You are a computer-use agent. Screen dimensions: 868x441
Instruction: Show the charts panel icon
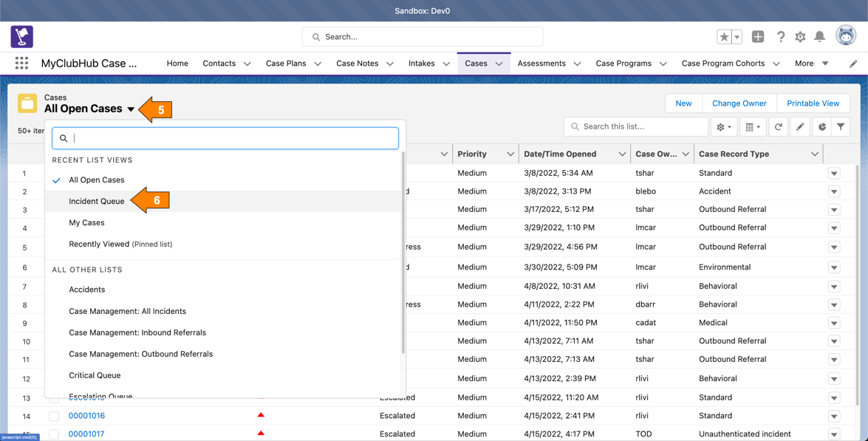point(821,127)
